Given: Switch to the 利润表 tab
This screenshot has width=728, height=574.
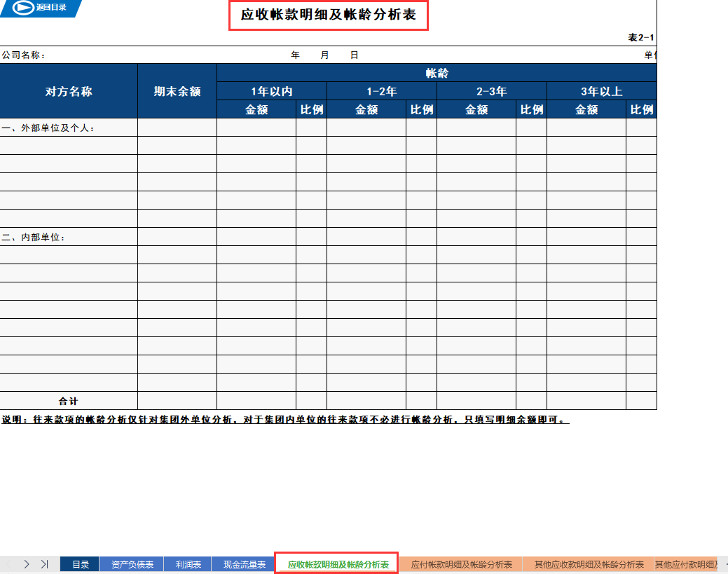Looking at the screenshot, I should click(187, 563).
